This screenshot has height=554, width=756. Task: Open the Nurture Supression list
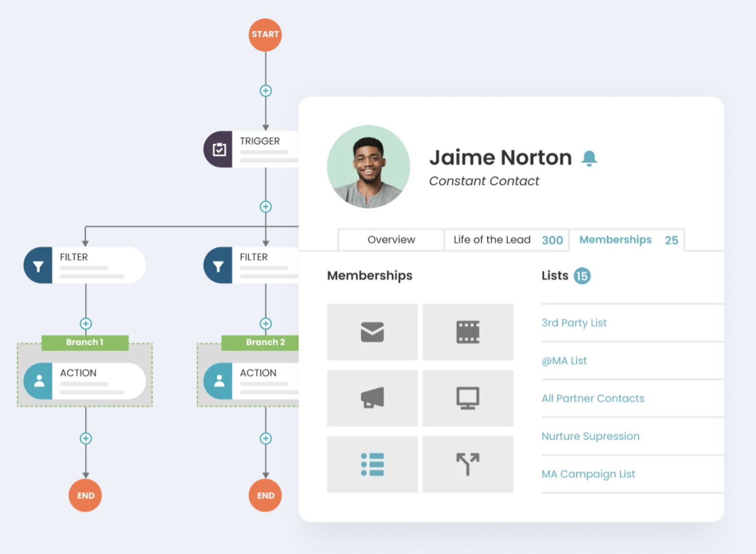[590, 436]
